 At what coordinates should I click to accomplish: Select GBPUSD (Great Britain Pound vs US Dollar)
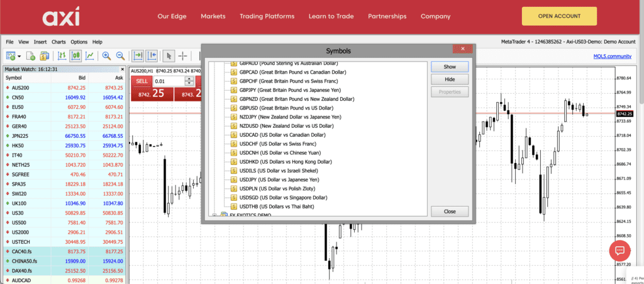[x=286, y=108]
